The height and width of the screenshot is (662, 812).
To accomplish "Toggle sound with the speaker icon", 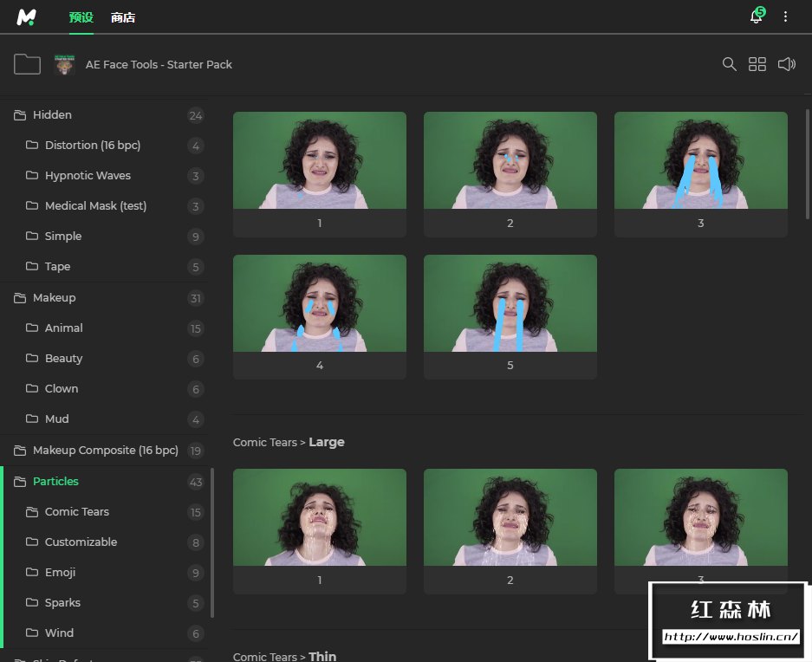I will 786,64.
